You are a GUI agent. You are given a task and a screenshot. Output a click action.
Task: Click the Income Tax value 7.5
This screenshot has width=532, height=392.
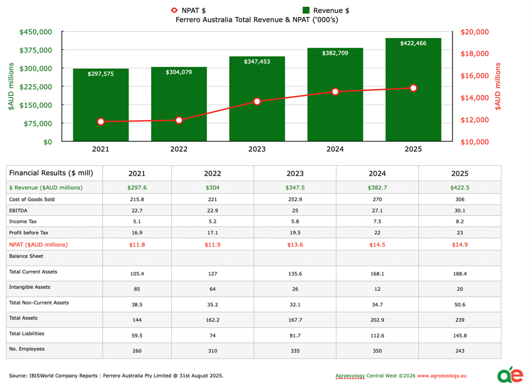pos(377,222)
